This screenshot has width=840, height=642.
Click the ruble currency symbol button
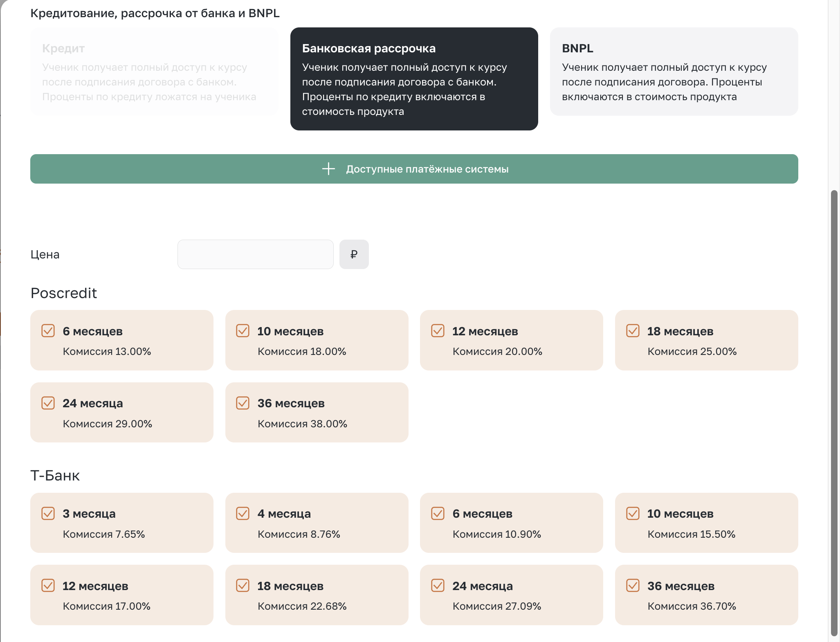click(x=354, y=254)
